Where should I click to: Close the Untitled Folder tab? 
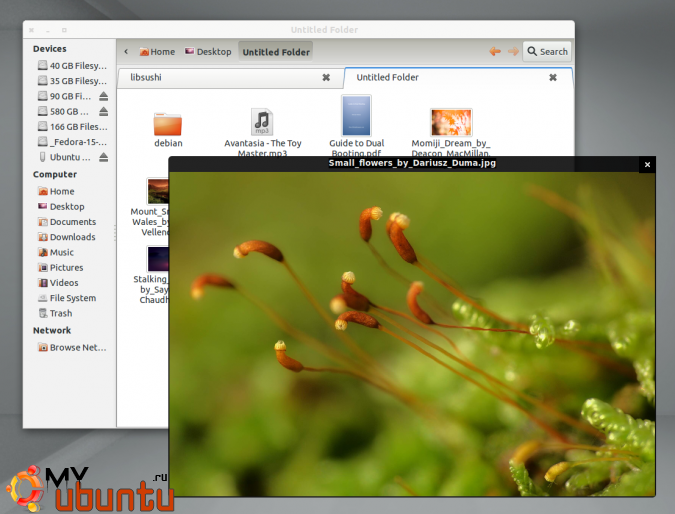[x=553, y=77]
